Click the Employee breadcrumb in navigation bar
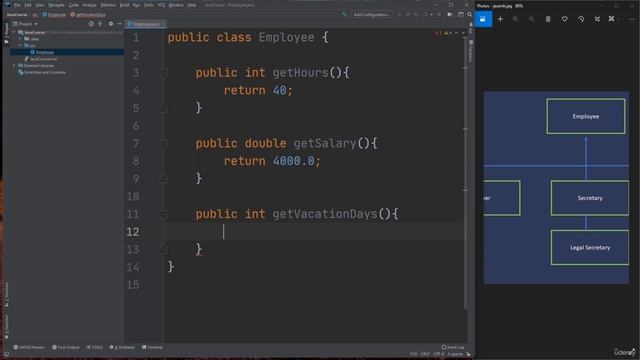This screenshot has width=640, height=360. tap(54, 15)
